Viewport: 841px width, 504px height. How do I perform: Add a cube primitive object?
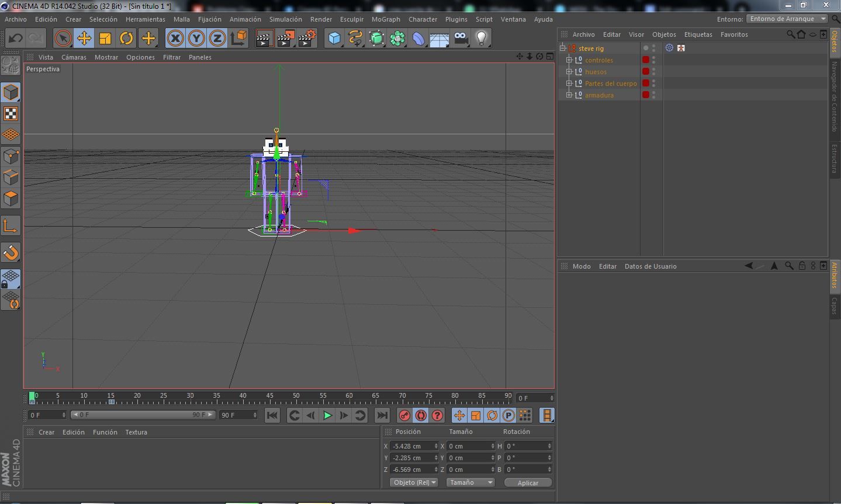coord(334,39)
